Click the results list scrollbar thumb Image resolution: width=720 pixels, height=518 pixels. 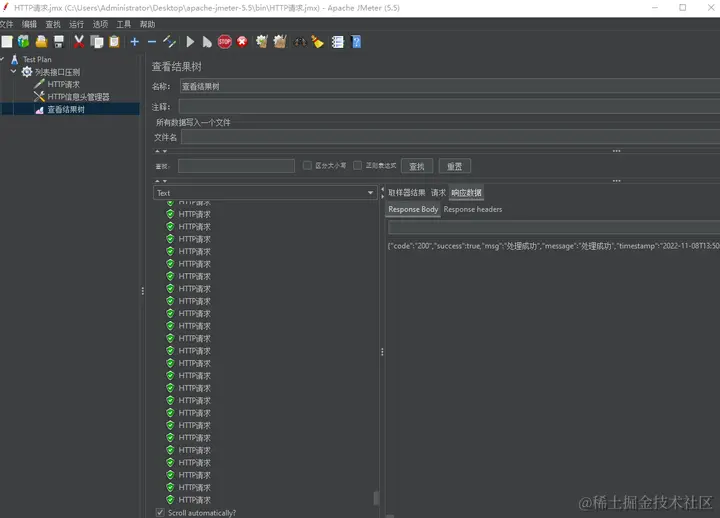click(x=376, y=498)
